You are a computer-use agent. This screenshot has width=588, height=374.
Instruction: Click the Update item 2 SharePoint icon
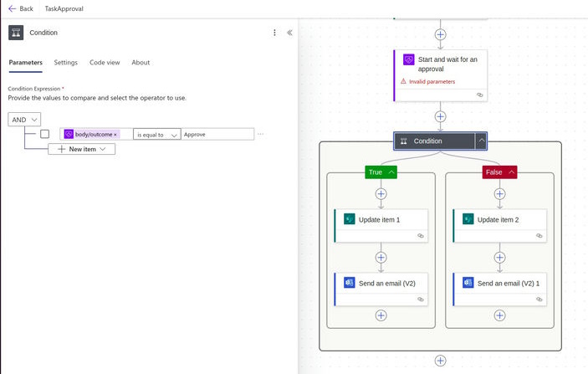click(468, 219)
